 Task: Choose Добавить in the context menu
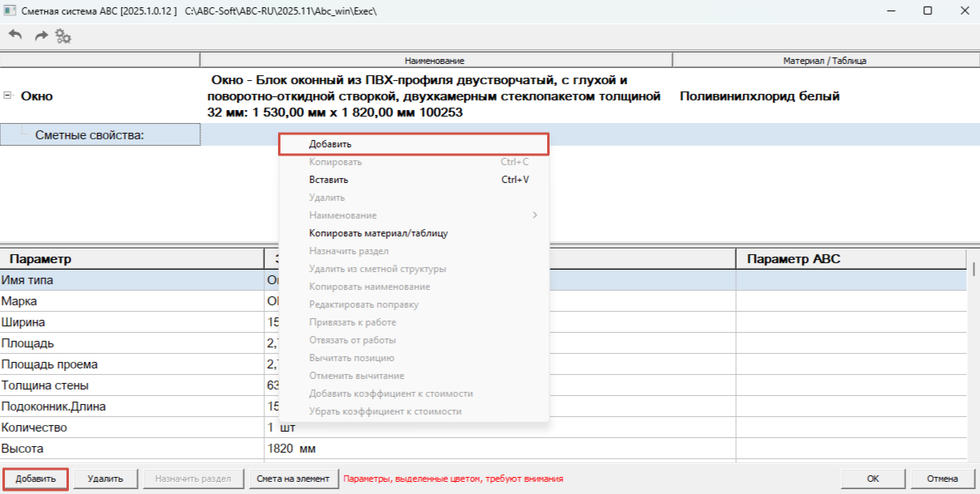[413, 144]
